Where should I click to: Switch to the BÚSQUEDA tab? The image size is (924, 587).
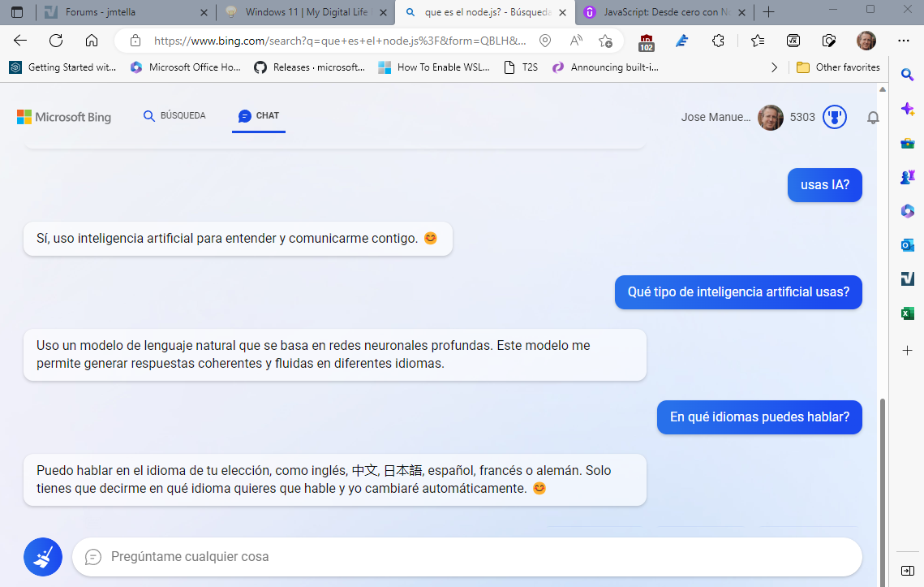click(x=174, y=115)
